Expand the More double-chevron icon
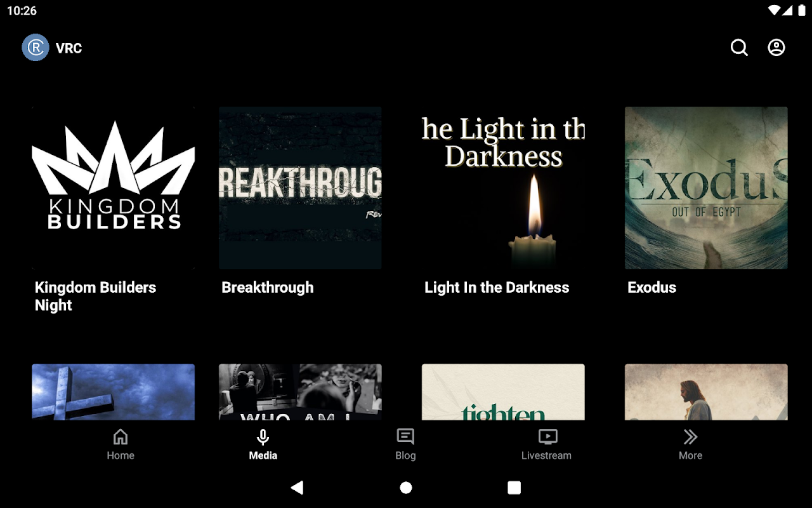The height and width of the screenshot is (508, 812). (x=690, y=437)
